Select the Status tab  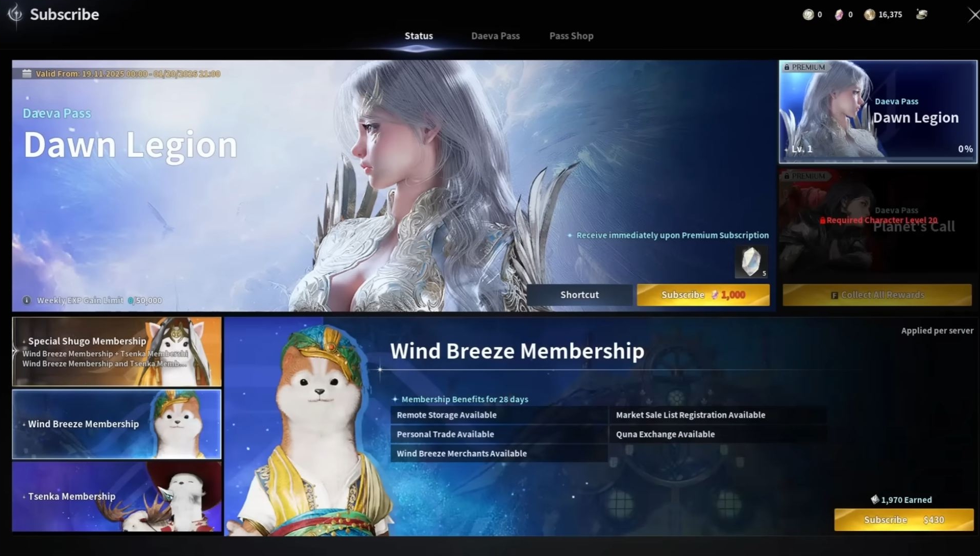coord(419,36)
